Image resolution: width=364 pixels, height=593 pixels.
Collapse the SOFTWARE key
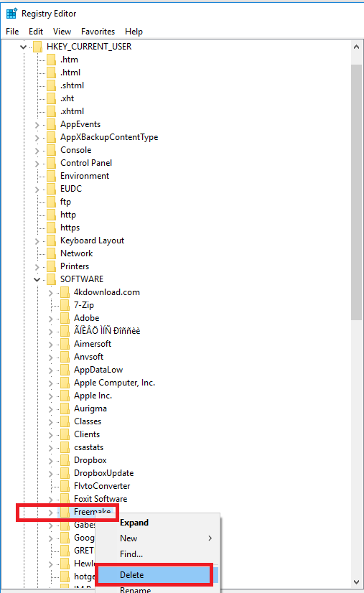click(37, 279)
